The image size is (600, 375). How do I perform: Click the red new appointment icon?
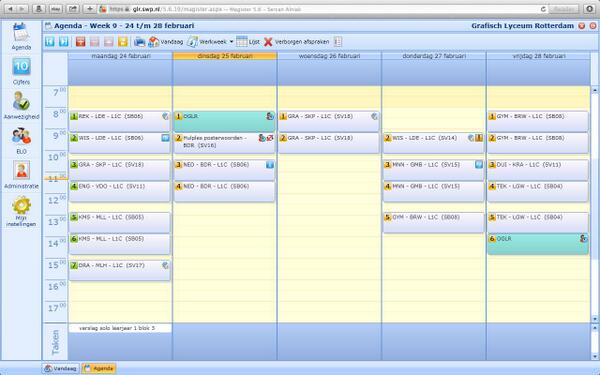click(80, 42)
